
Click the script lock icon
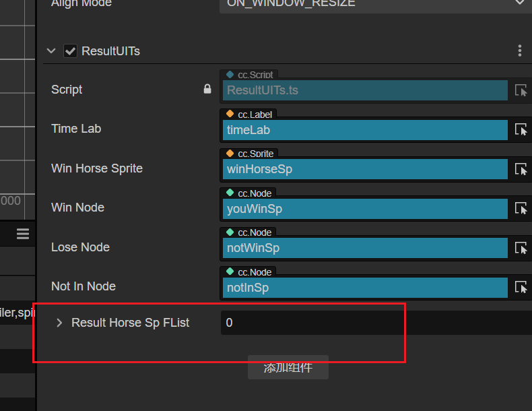pos(207,89)
